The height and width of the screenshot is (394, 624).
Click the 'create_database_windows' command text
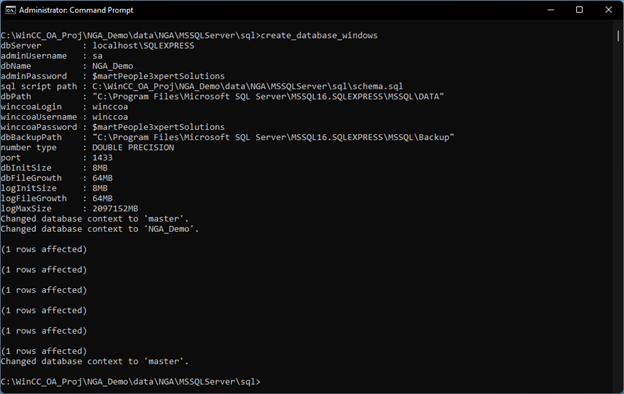point(319,35)
